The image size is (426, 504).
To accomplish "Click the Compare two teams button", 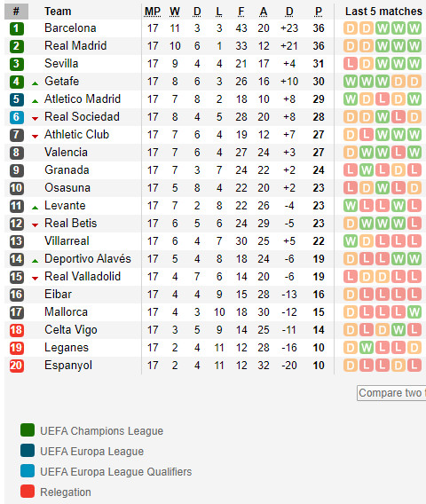I will (x=391, y=393).
